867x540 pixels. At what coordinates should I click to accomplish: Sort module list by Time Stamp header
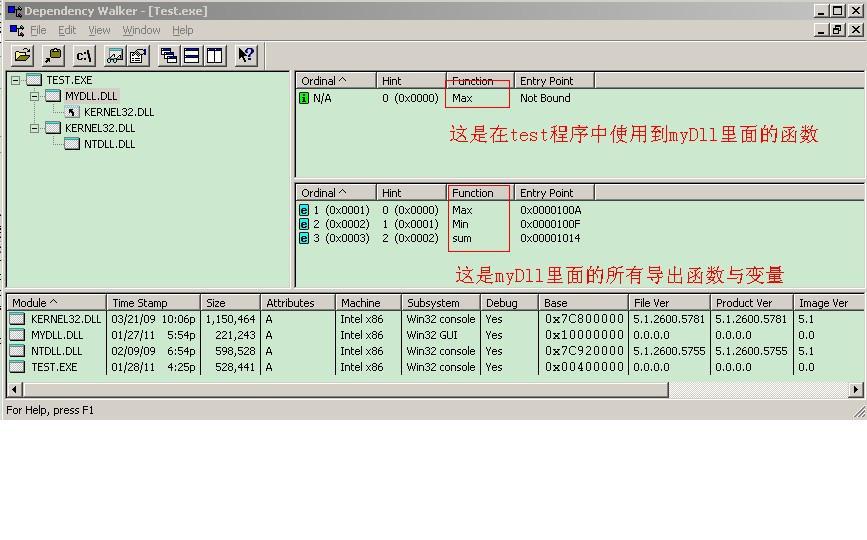coord(153,303)
